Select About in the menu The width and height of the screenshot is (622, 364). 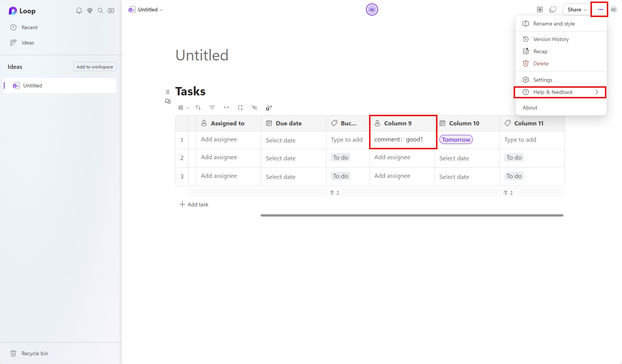pos(561,108)
